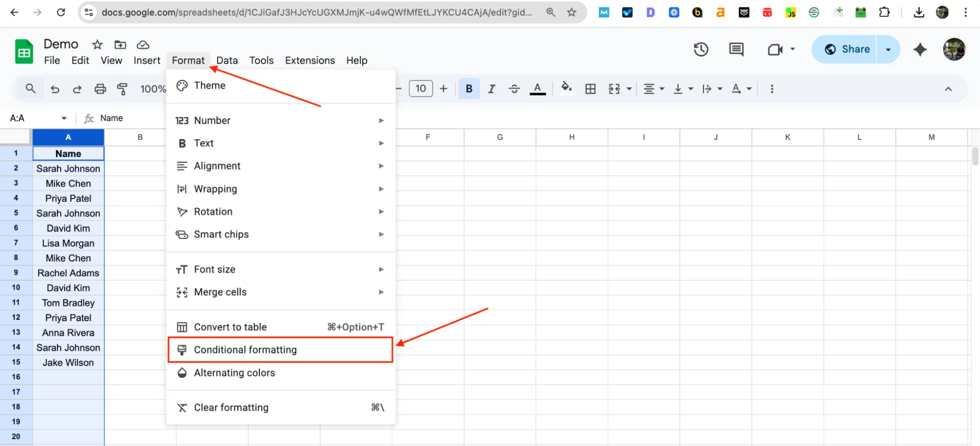980x446 pixels.
Task: Apply bold formatting from the toolbar
Action: tap(469, 89)
